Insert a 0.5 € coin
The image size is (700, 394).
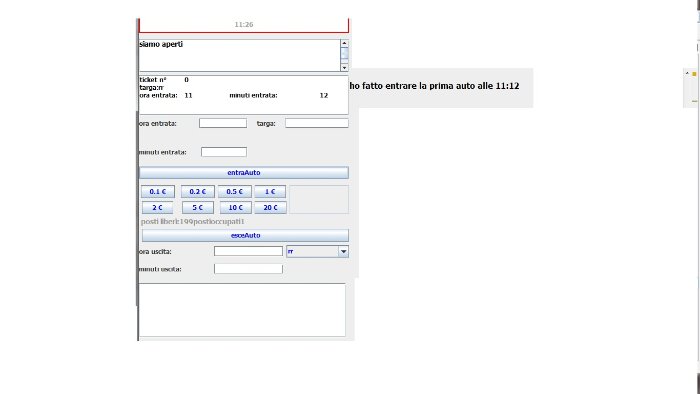[234, 191]
